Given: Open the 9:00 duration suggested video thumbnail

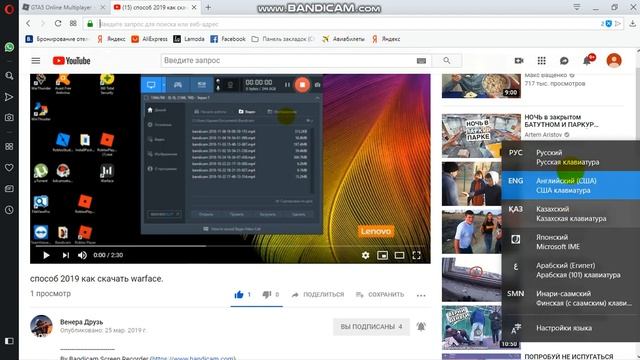Looking at the screenshot, I should [x=481, y=86].
